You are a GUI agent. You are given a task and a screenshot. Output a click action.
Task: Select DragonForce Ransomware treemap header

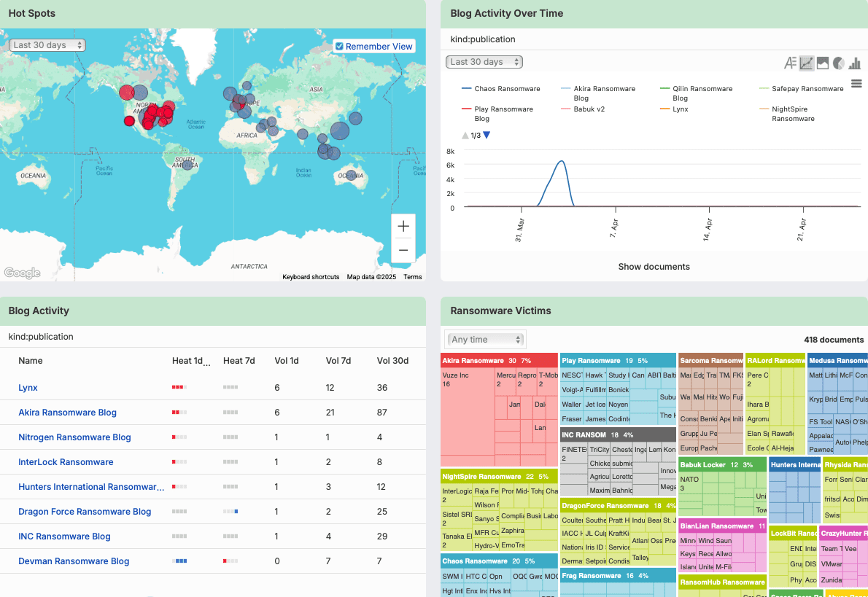(618, 505)
